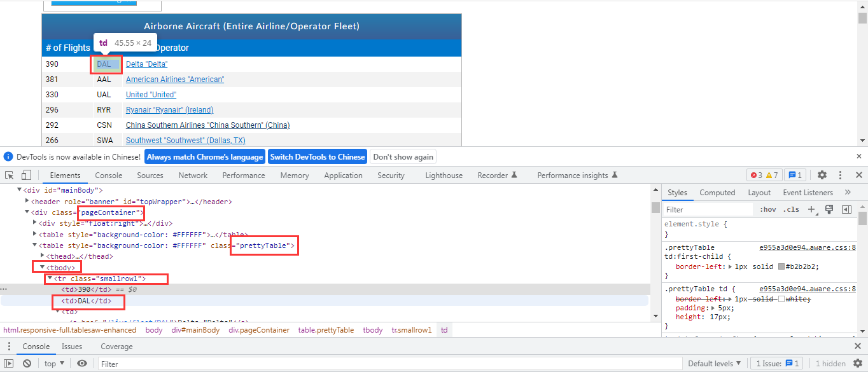Click the errors and warnings counter badge
This screenshot has width=868, height=372.
click(x=764, y=175)
